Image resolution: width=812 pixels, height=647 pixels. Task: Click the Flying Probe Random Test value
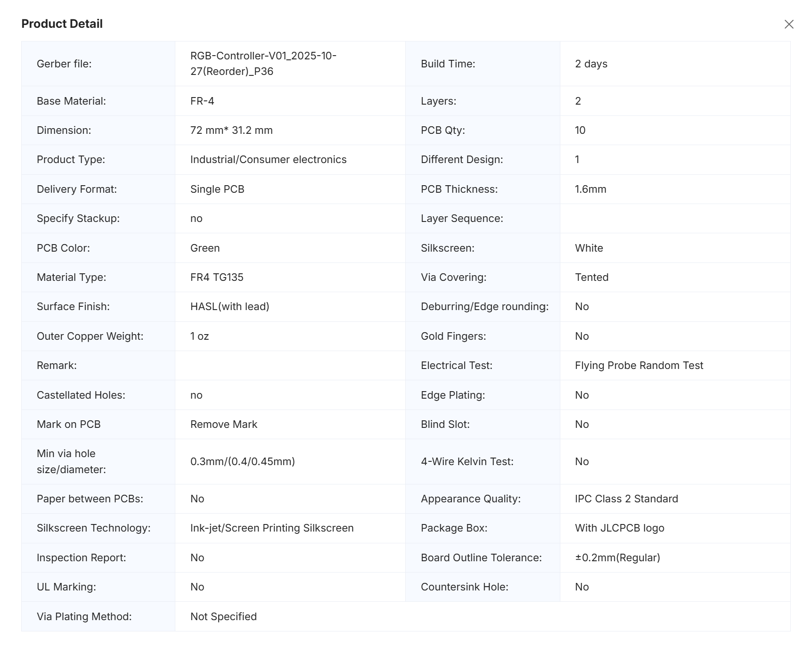pos(639,365)
